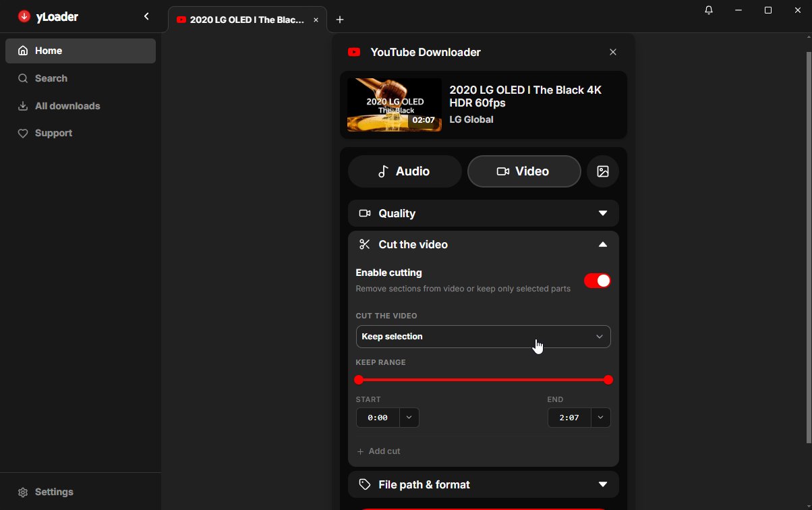The image size is (812, 510).
Task: Expand the File path & format section
Action: tap(483, 484)
